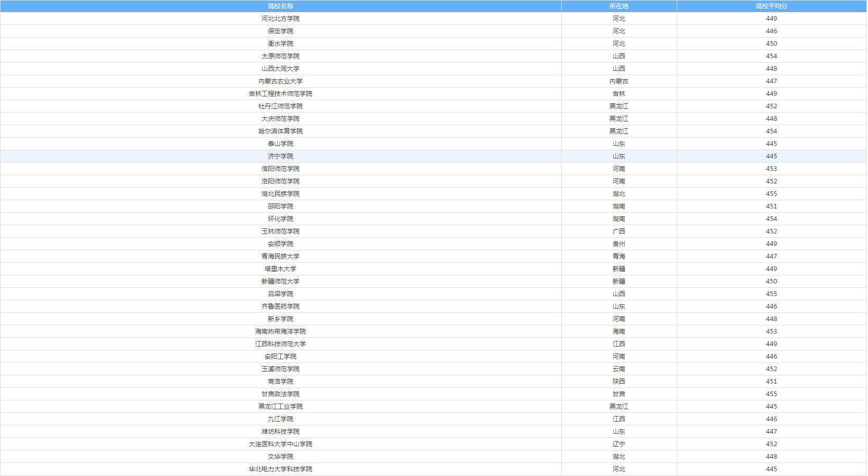Click the 所在地 column header
Viewport: 868px width, 476px height.
pyautogui.click(x=619, y=6)
